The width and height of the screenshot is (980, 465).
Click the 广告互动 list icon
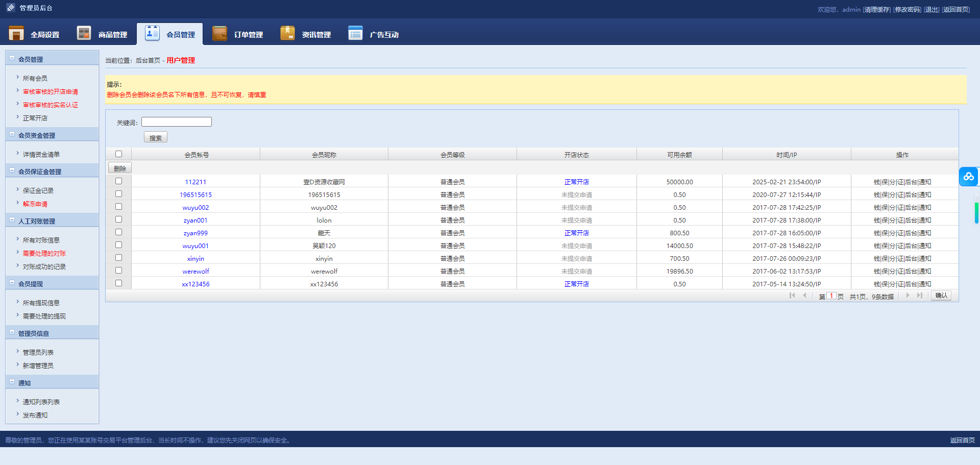tap(355, 34)
